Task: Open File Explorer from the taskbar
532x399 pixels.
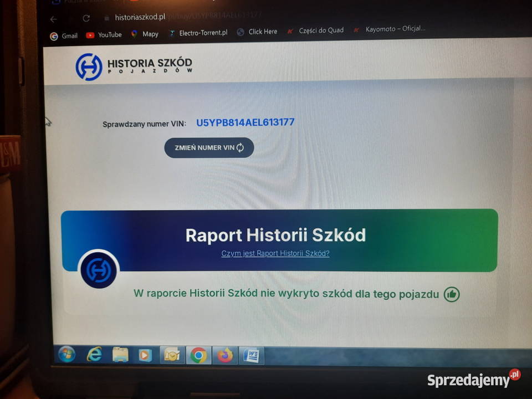Action: pyautogui.click(x=120, y=355)
